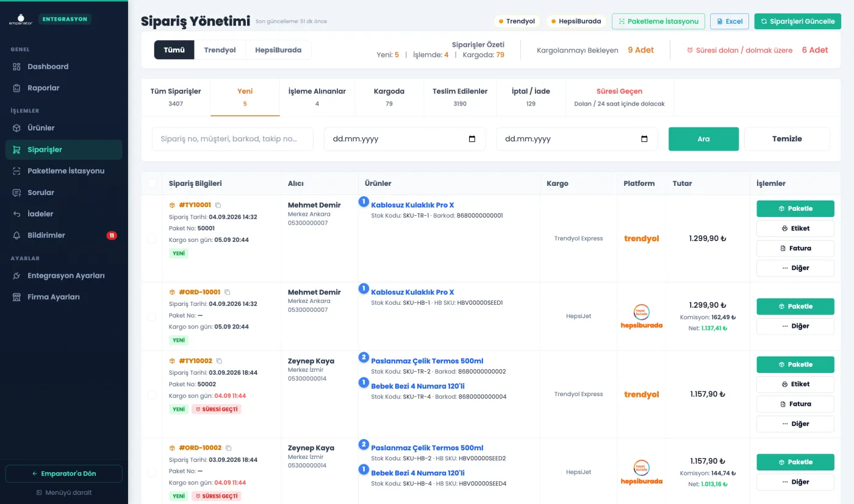This screenshot has height=504, width=854.
Task: View the İptal / İade tab
Action: click(531, 97)
